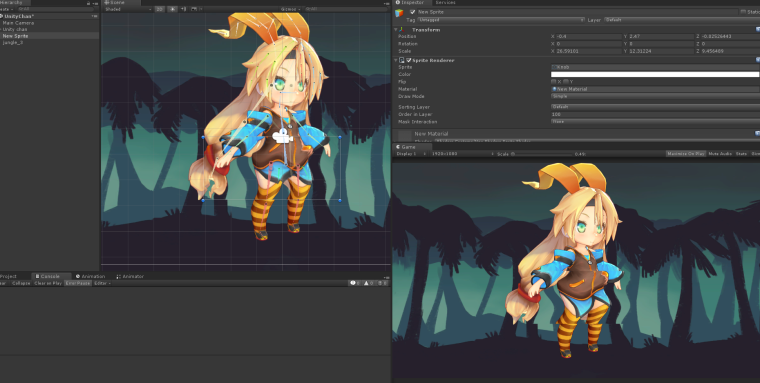Click the Game view Scale slider
This screenshot has width=760, height=383.
542,154
